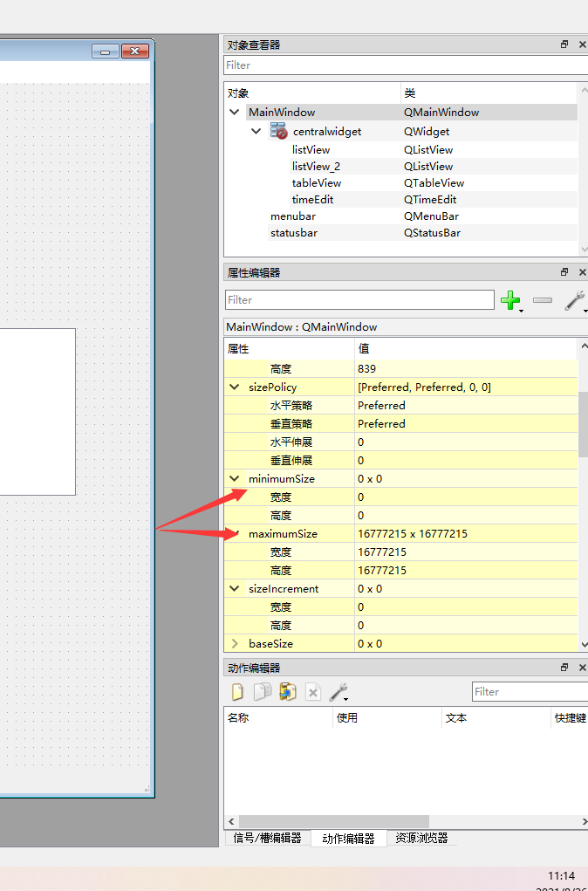Close the property editor panel
Image resolution: width=588 pixels, height=891 pixels.
click(582, 272)
